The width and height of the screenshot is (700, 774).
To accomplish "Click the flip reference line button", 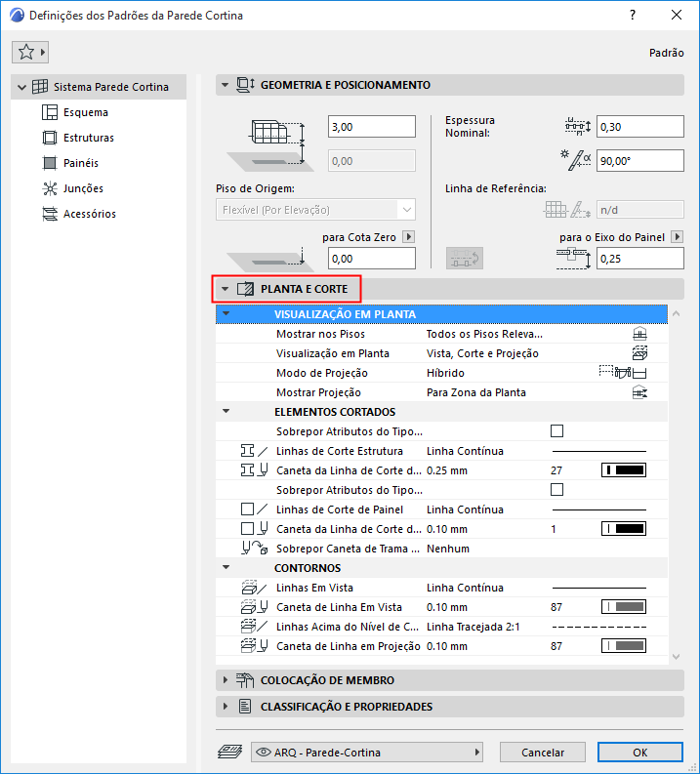I will [465, 259].
